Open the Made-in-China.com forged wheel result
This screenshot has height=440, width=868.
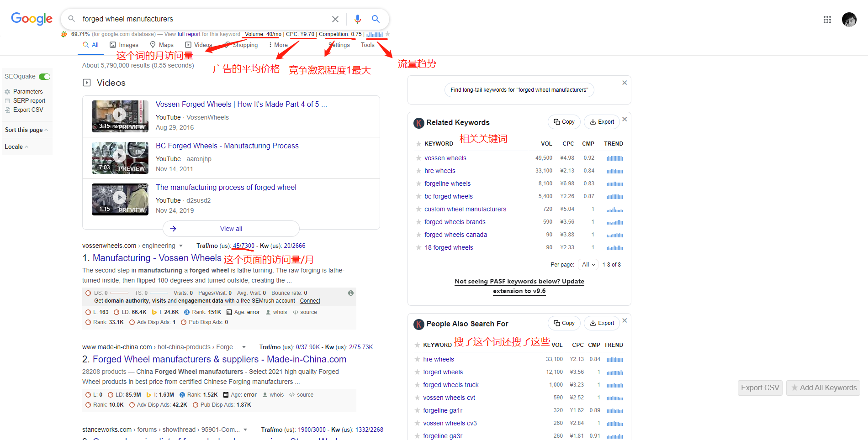click(220, 360)
